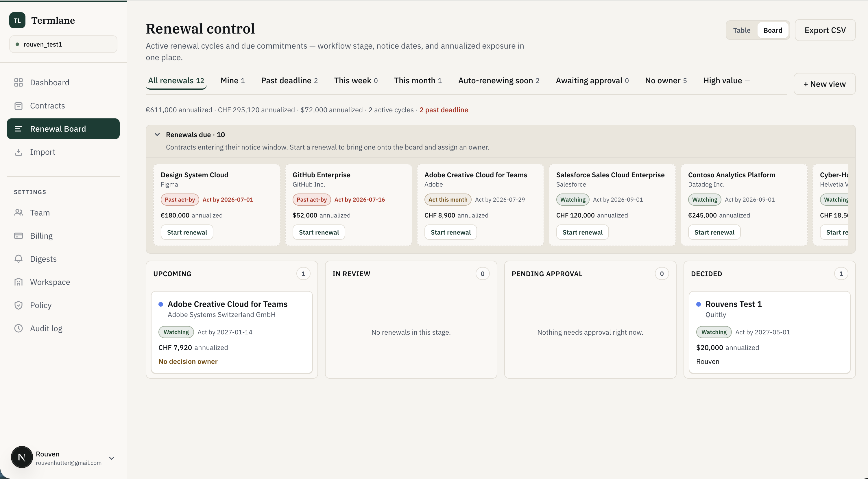This screenshot has width=868, height=479.
Task: Open the Past deadline tab
Action: pyautogui.click(x=289, y=81)
